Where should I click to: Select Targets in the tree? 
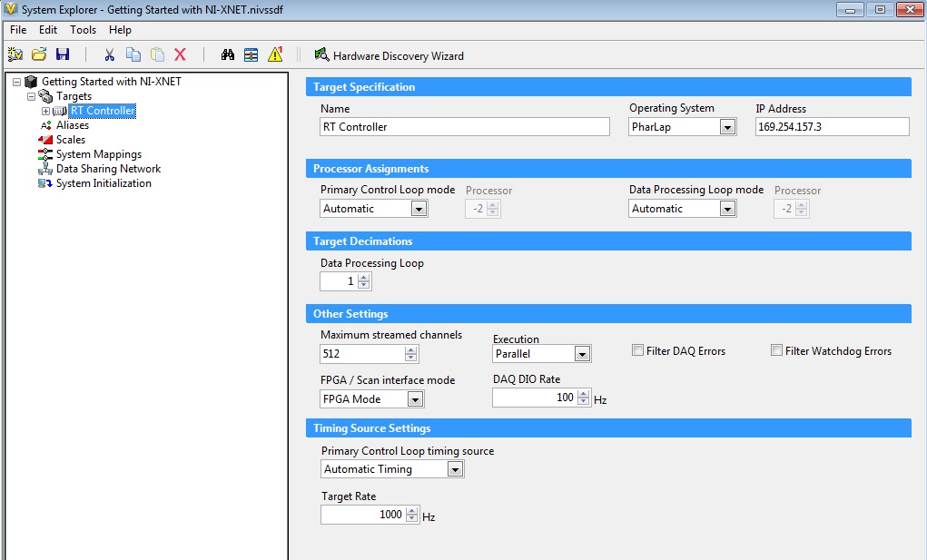pyautogui.click(x=74, y=95)
